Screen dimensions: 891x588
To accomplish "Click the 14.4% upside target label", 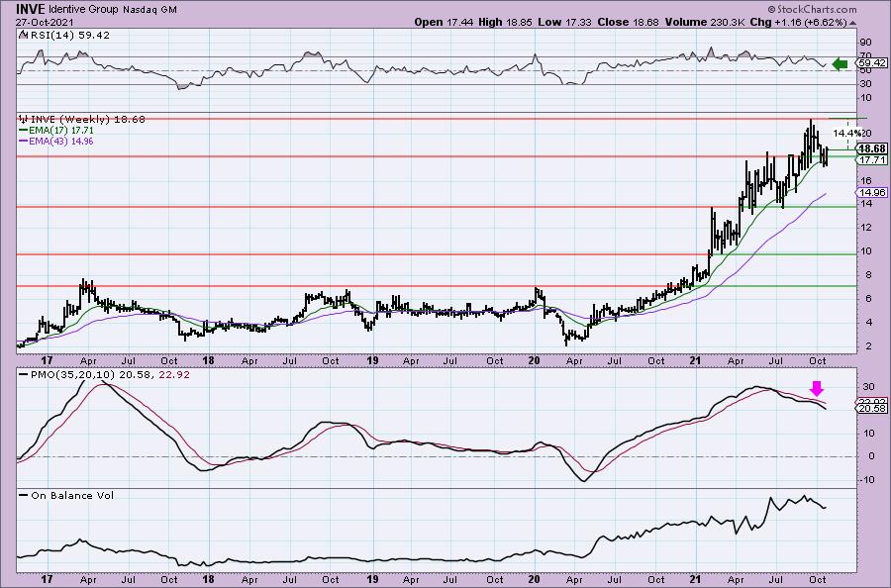I will coord(846,134).
